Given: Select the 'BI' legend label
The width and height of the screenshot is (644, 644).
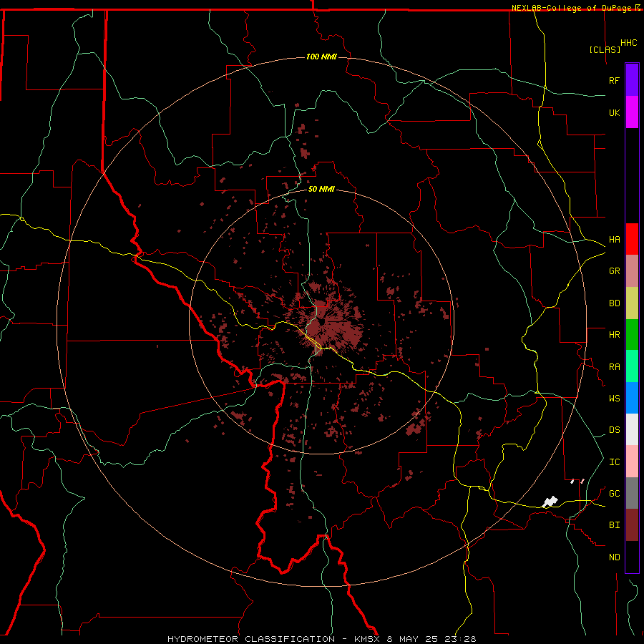Looking at the screenshot, I should 615,525.
